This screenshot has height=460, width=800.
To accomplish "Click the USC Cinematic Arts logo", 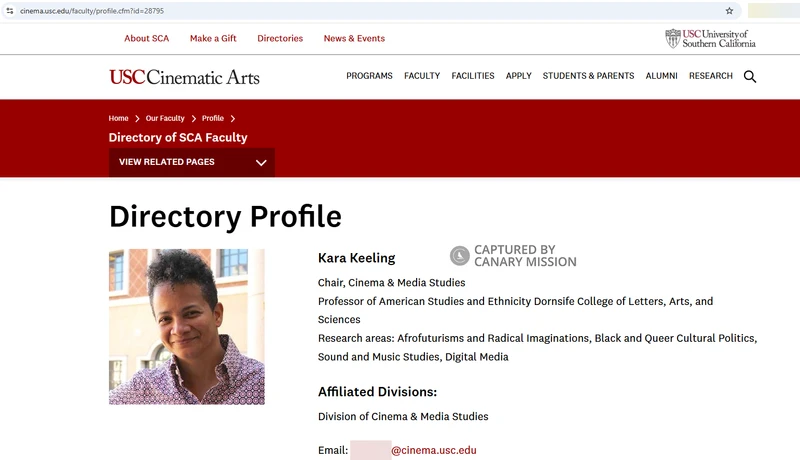I will point(184,77).
